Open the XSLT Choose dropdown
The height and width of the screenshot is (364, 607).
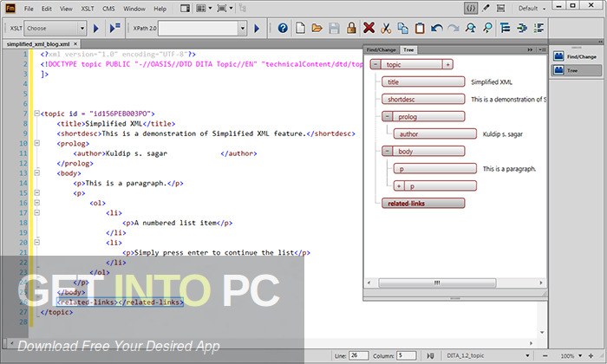pyautogui.click(x=55, y=29)
